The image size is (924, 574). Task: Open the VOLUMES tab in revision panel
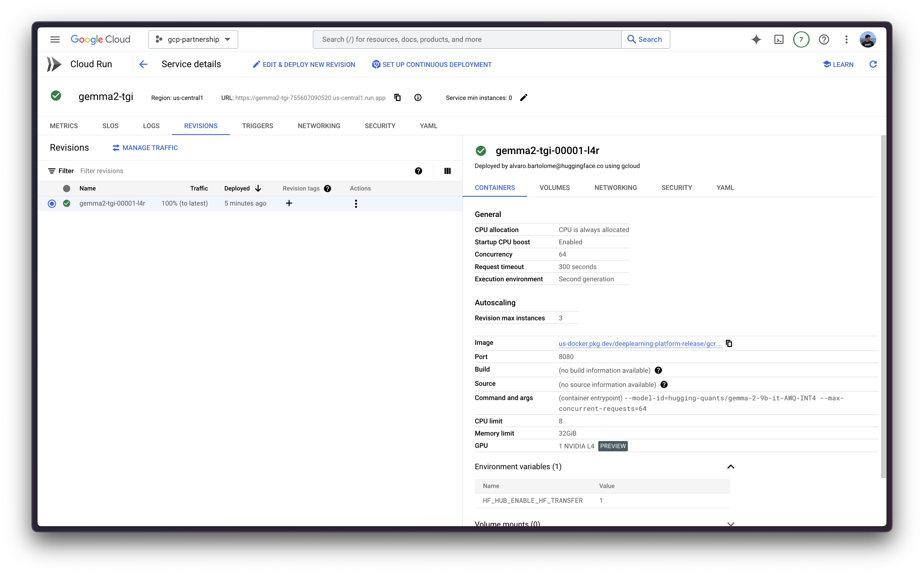pyautogui.click(x=554, y=188)
